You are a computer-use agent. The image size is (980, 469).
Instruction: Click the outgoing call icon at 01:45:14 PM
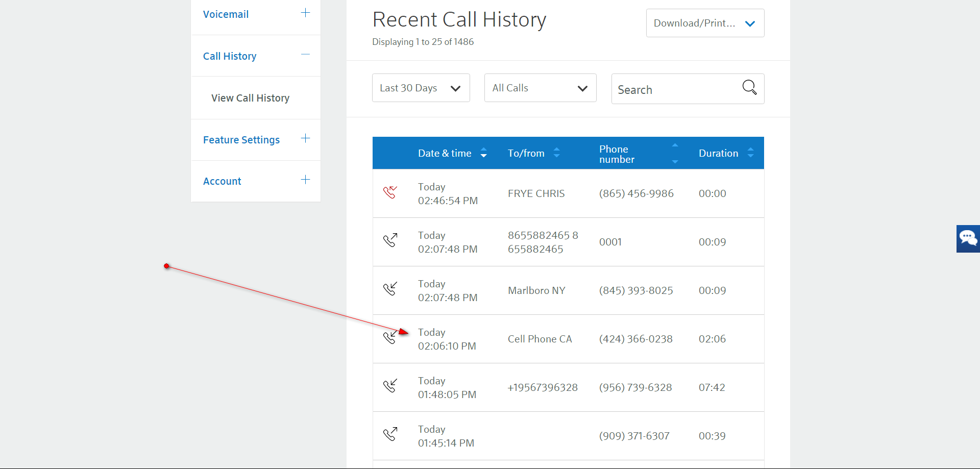click(x=390, y=434)
